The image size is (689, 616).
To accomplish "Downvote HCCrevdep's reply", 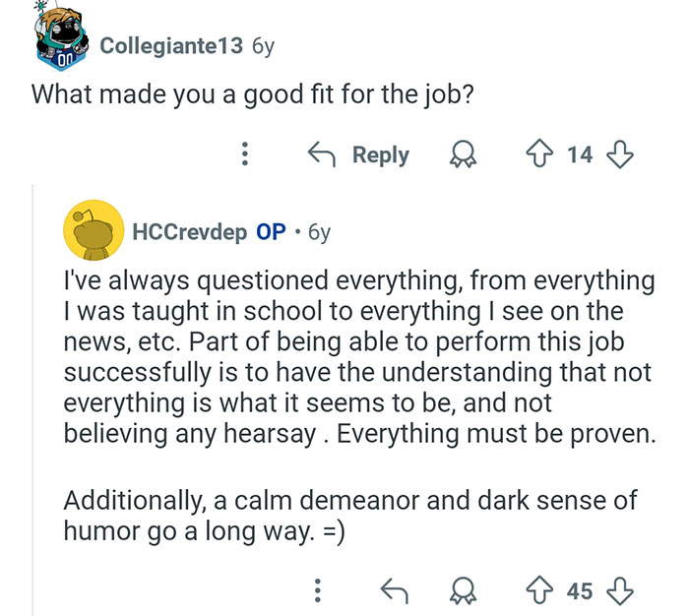I will 619,590.
